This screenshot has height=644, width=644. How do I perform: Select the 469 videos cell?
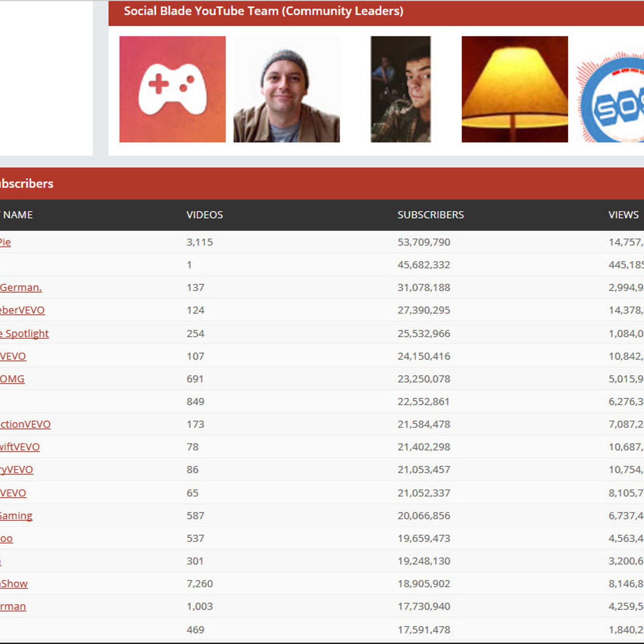[x=195, y=630]
